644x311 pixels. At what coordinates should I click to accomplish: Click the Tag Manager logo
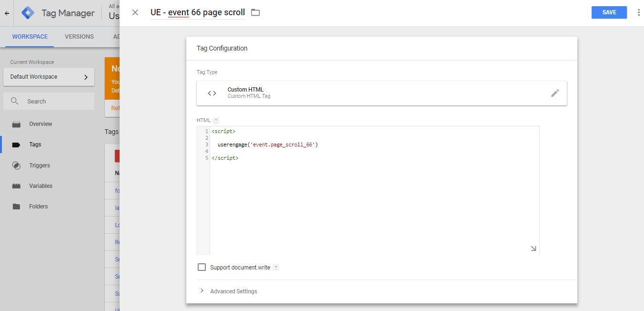pos(28,13)
